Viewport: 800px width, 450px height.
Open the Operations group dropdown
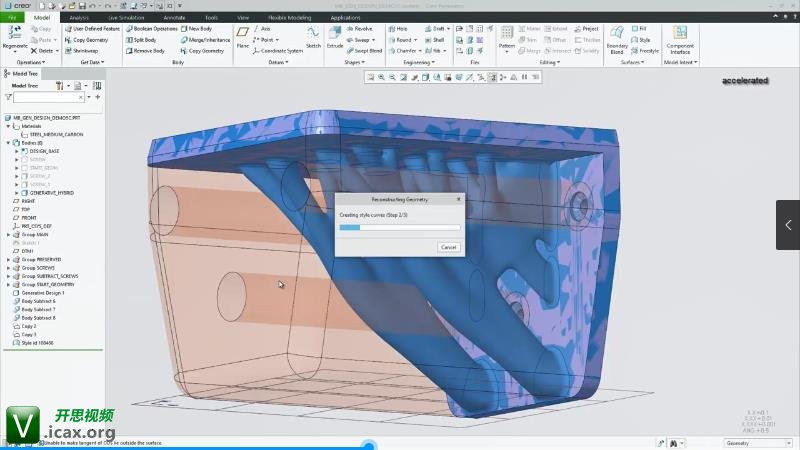click(32, 61)
